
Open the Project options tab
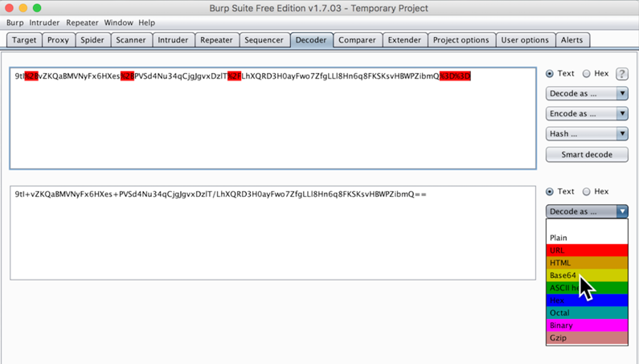(461, 40)
